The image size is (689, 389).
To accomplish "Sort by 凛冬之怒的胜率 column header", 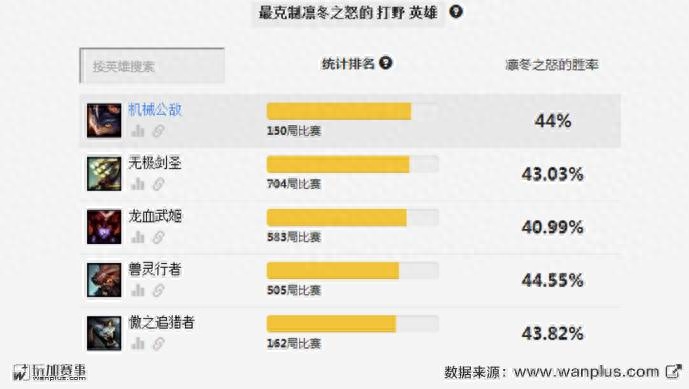I will (x=552, y=65).
